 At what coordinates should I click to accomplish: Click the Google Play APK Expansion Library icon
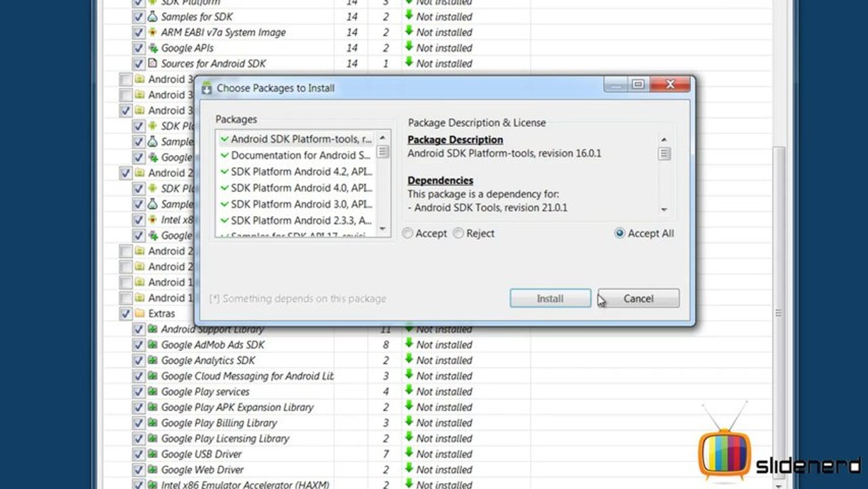[x=153, y=407]
